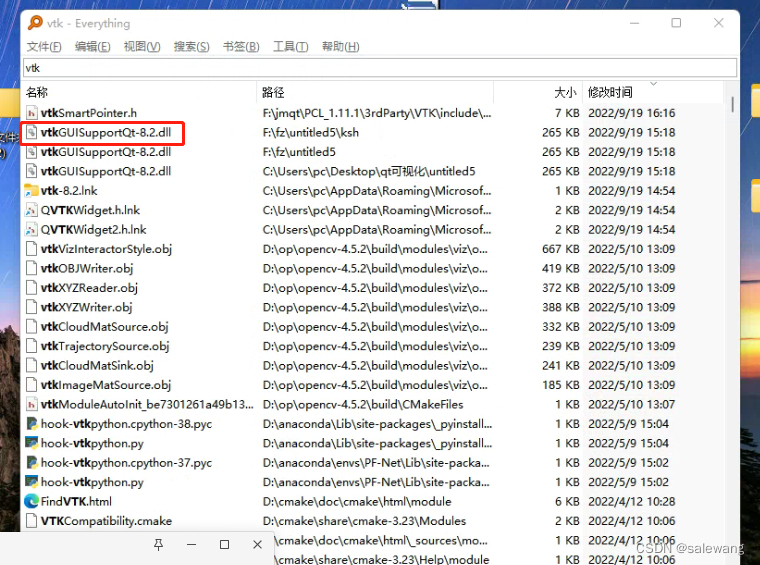Sort results by the 路径 column header
The image size is (760, 565).
tap(375, 92)
